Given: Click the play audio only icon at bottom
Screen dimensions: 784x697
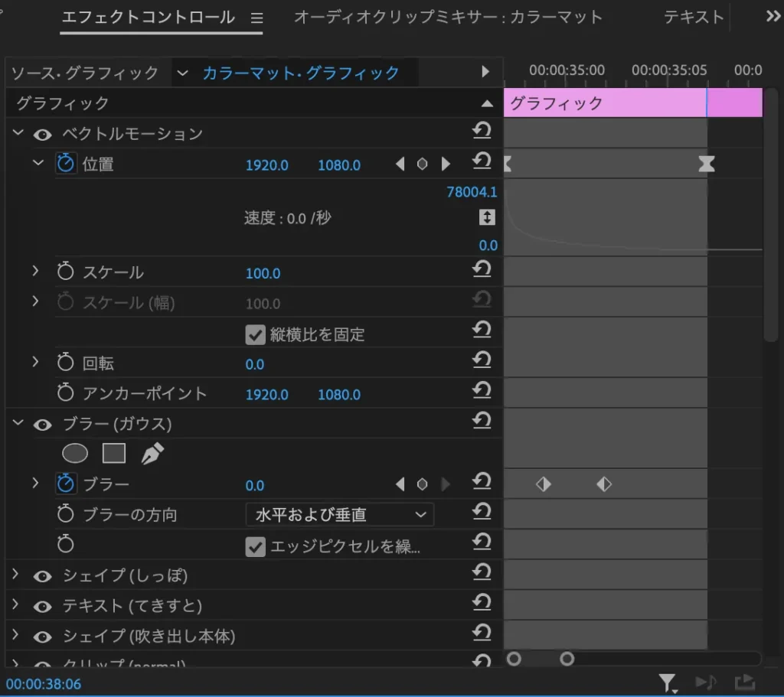Looking at the screenshot, I should tap(705, 682).
